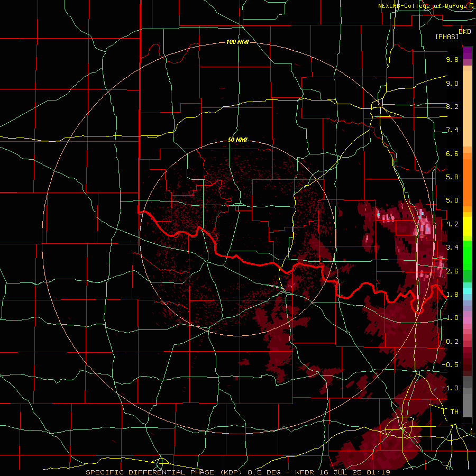The image size is (476, 476).
Task: Click the 8.2 legend value
Action: (452, 106)
